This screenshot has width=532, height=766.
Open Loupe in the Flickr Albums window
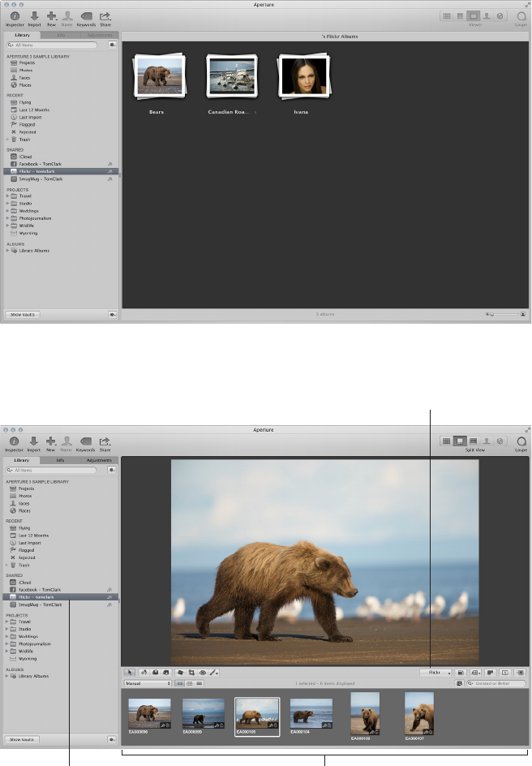(521, 19)
